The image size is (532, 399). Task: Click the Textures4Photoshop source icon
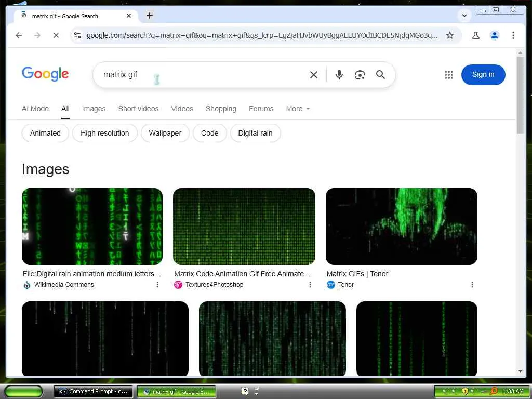click(x=178, y=285)
